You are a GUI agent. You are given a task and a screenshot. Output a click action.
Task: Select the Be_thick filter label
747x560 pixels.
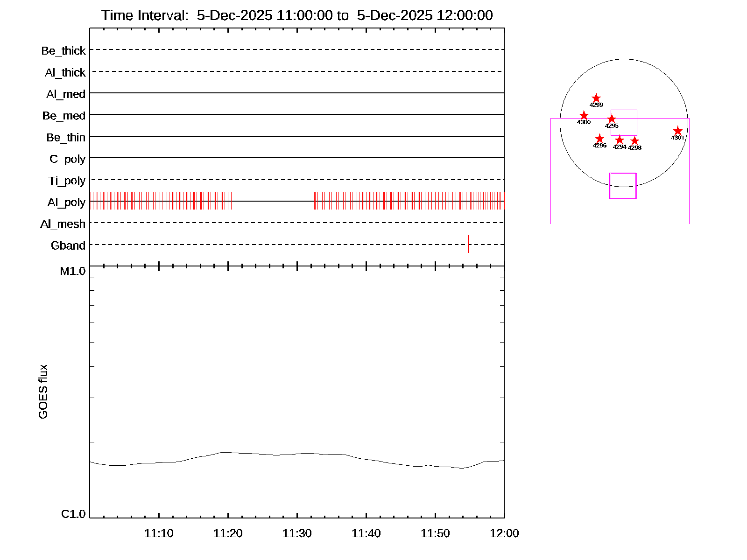point(63,51)
